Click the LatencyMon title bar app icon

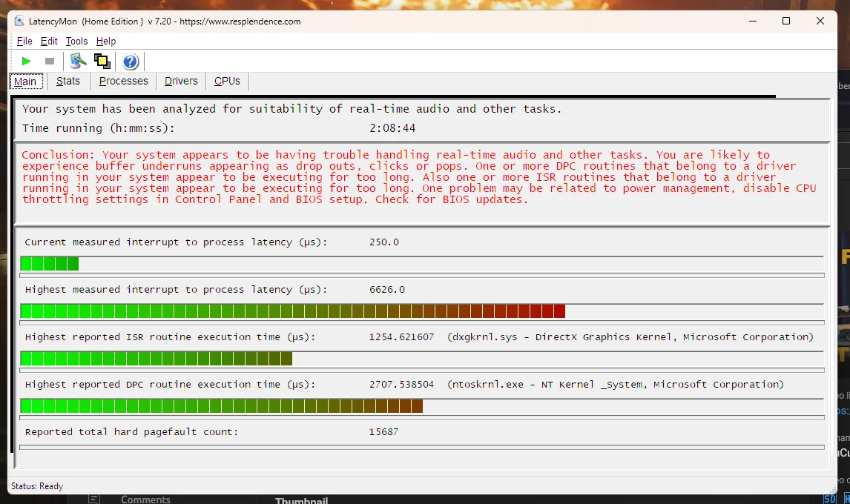(x=19, y=21)
